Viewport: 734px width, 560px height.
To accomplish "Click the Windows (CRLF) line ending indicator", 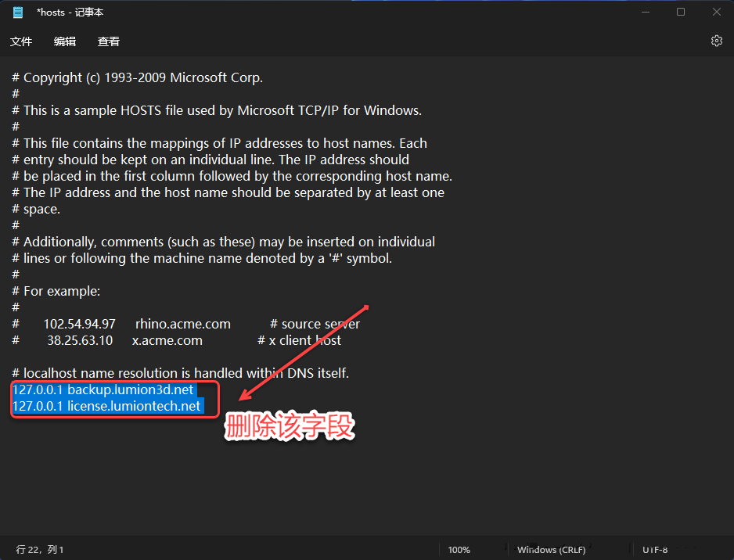I will click(551, 550).
